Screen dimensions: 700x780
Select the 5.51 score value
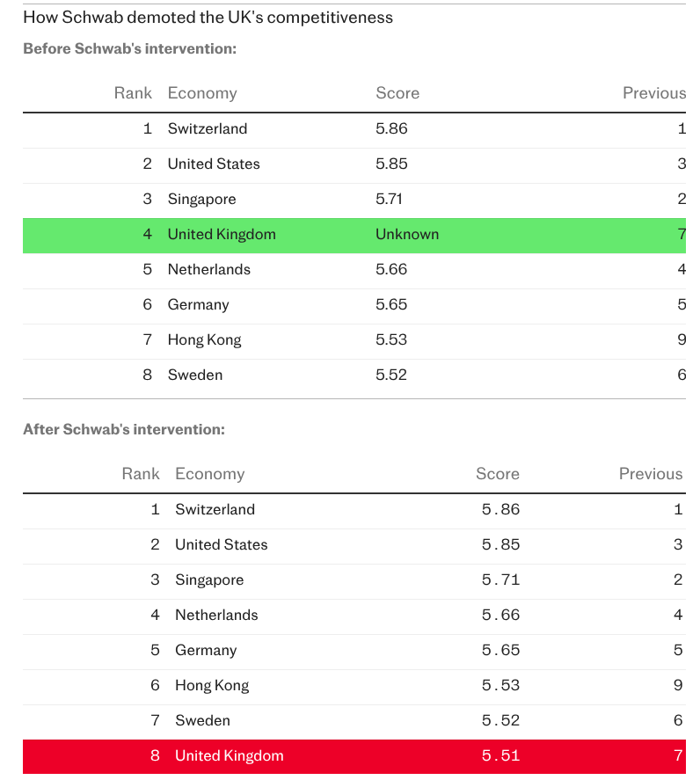[x=500, y=756]
